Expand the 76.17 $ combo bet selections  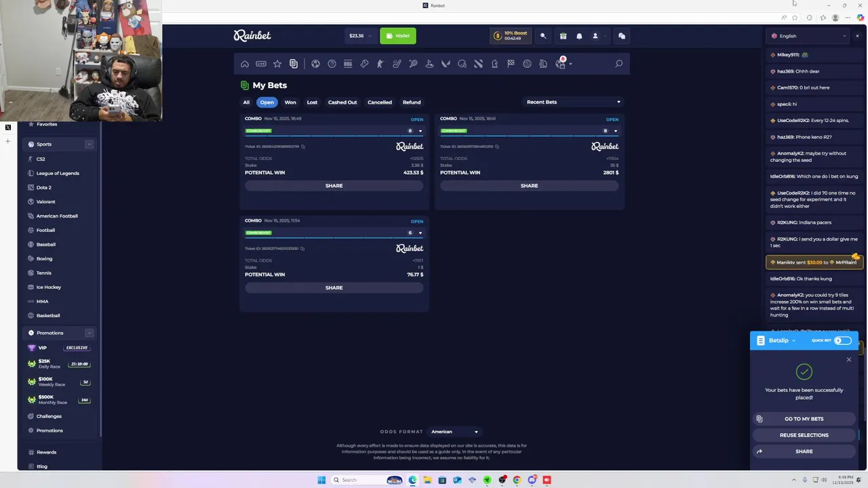click(x=420, y=233)
